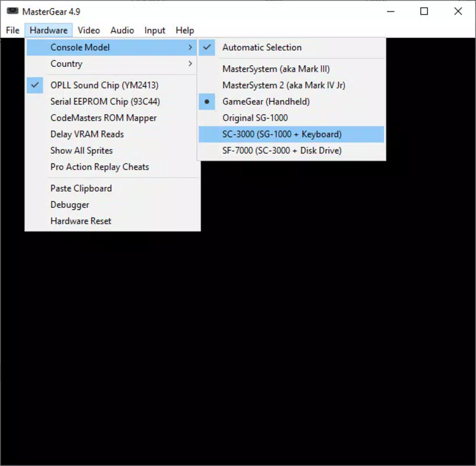
Task: Open the Debugger
Action: [113, 205]
